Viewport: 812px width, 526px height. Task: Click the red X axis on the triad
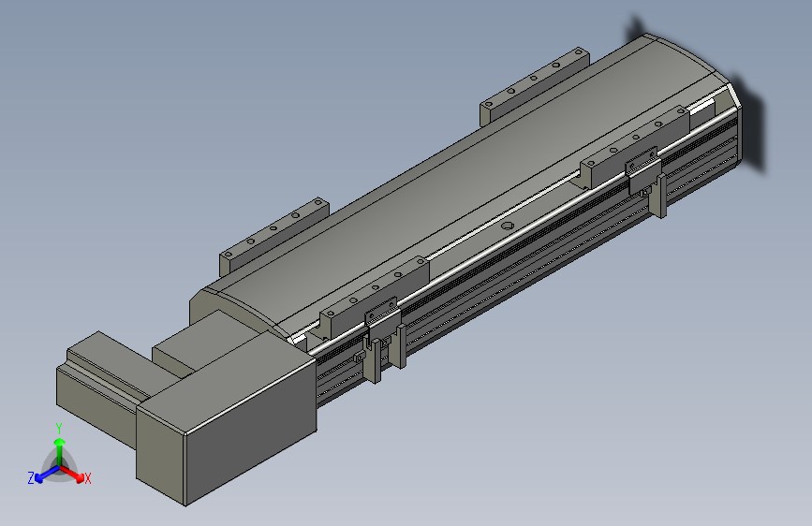73,474
